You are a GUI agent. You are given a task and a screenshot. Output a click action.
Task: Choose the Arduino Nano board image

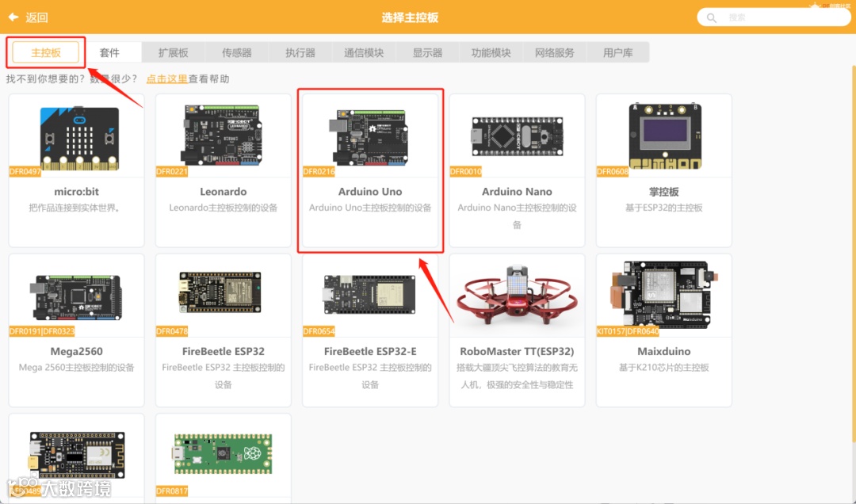517,136
